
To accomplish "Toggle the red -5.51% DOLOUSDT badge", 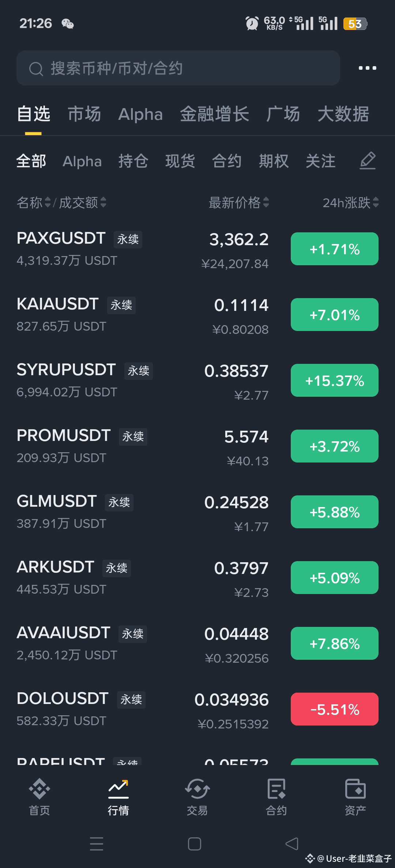I will coord(334,709).
